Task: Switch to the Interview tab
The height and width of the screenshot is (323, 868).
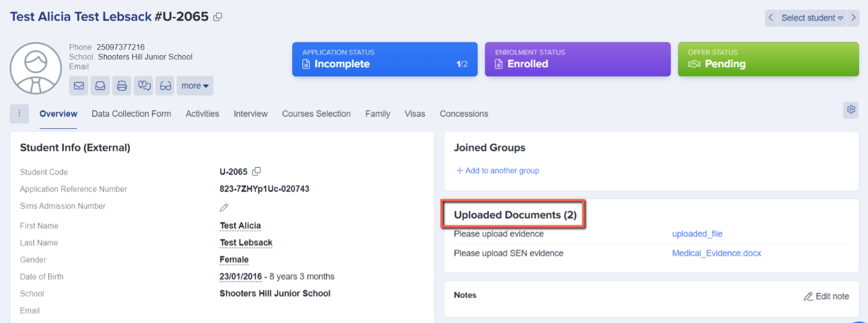Action: pyautogui.click(x=250, y=114)
